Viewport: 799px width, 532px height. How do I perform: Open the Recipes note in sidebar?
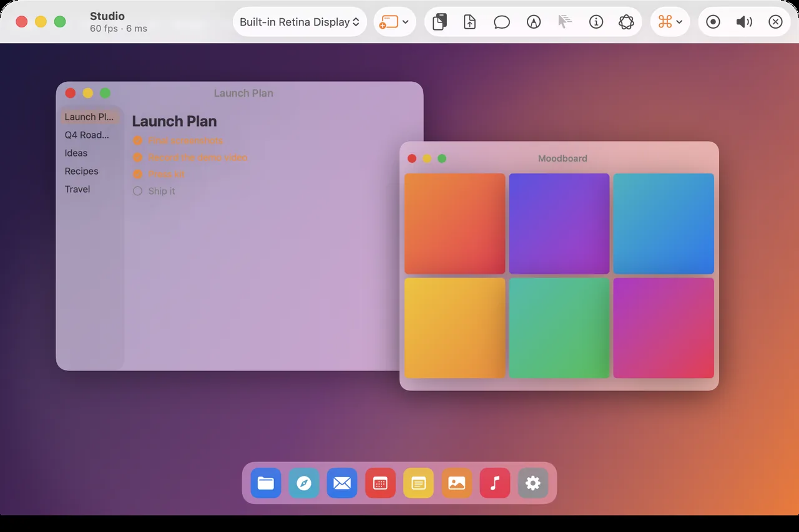90,171
